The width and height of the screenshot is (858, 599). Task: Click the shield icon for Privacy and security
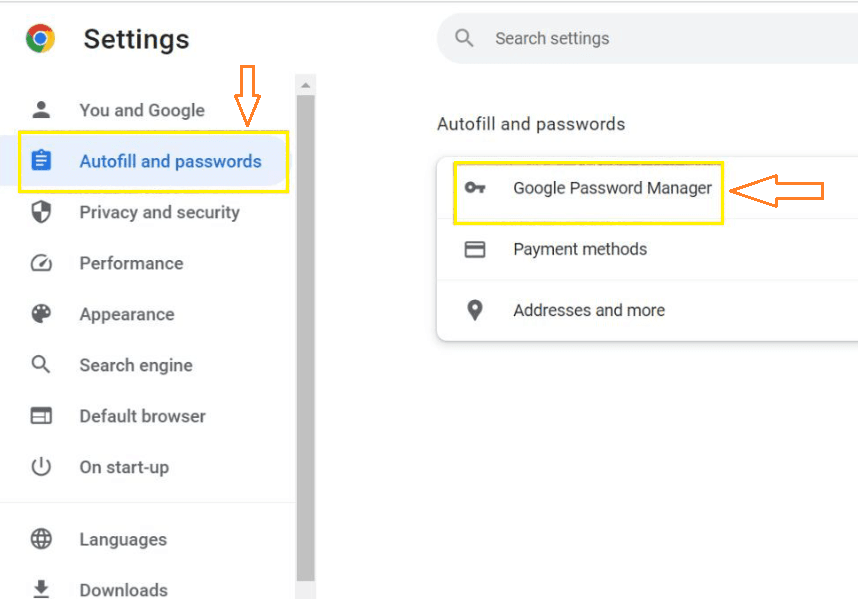click(x=41, y=212)
